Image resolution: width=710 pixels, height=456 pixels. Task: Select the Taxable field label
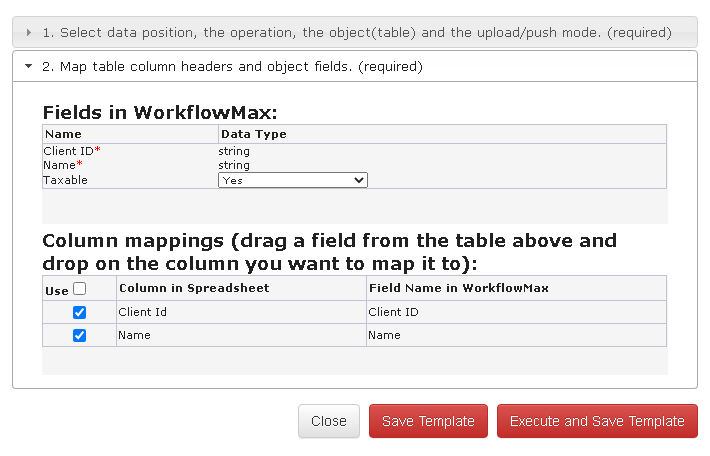coord(65,180)
